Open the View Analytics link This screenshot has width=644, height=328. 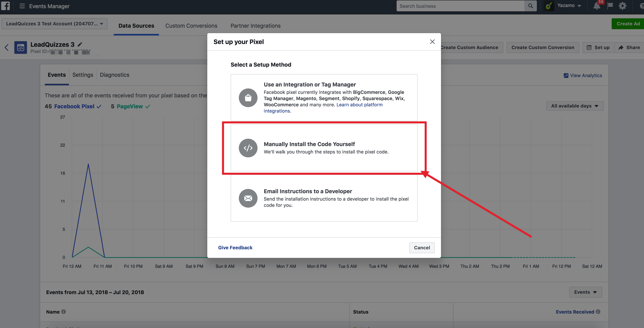(x=583, y=76)
